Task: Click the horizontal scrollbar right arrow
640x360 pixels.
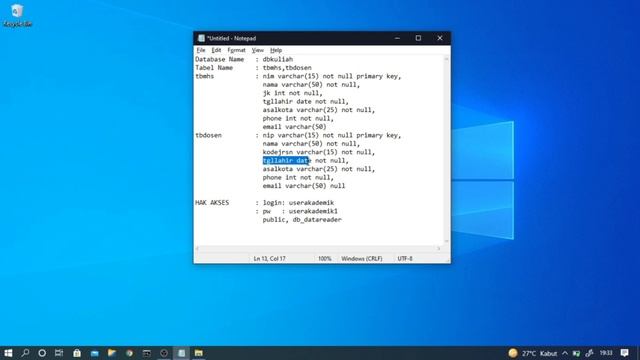Action: coord(439,248)
